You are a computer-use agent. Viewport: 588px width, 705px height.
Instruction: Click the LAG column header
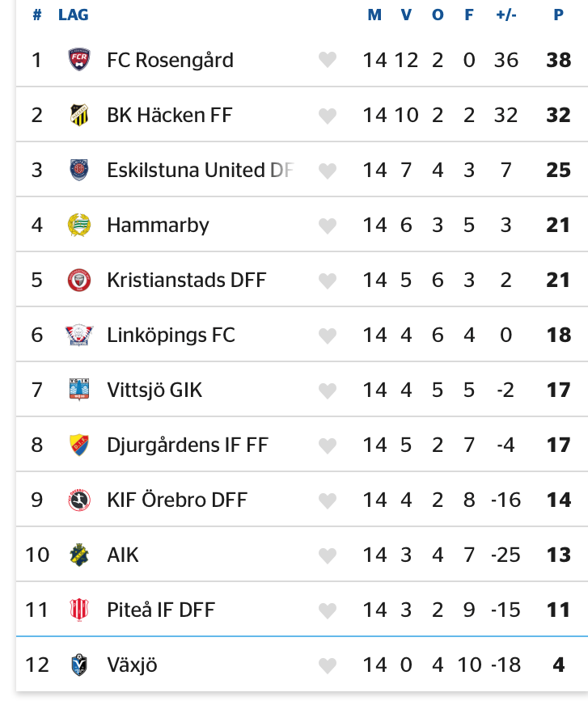pyautogui.click(x=74, y=15)
